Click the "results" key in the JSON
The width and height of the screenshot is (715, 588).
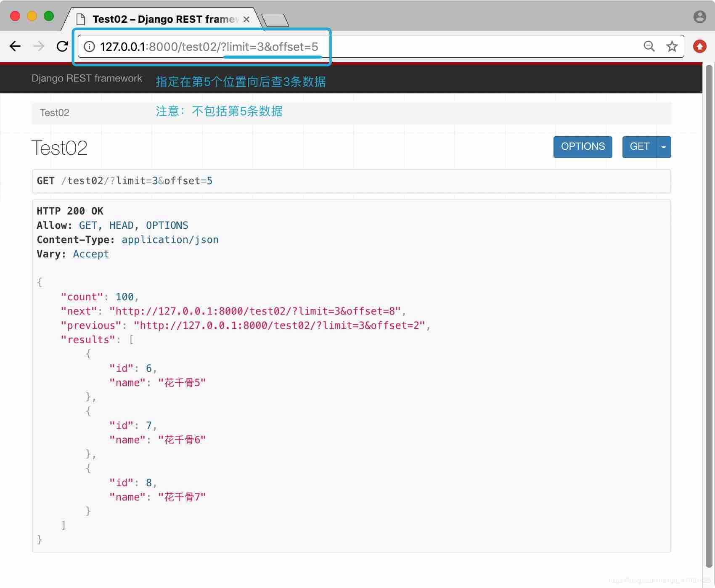coord(88,339)
